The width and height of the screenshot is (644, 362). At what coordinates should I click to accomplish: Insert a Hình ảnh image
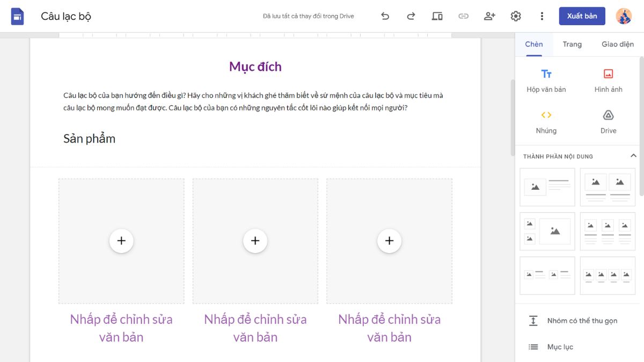[x=609, y=80]
